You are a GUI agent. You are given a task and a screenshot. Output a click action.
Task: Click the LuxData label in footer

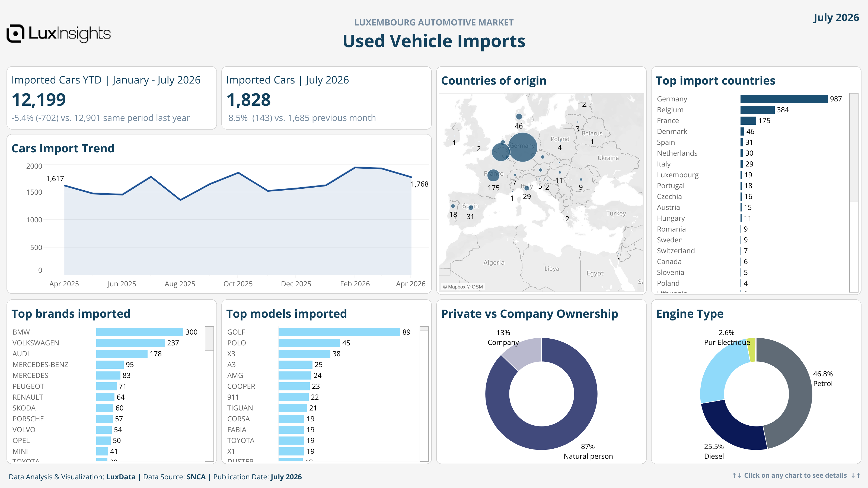coord(121,477)
